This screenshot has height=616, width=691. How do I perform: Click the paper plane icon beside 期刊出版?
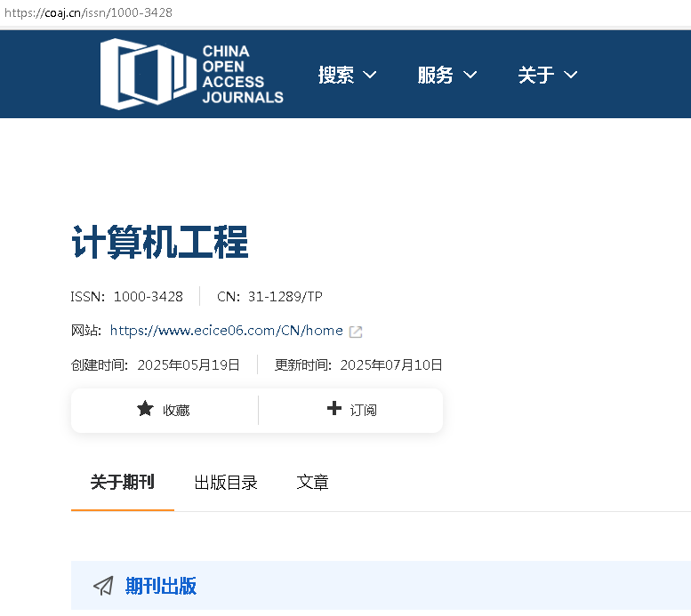click(x=104, y=586)
